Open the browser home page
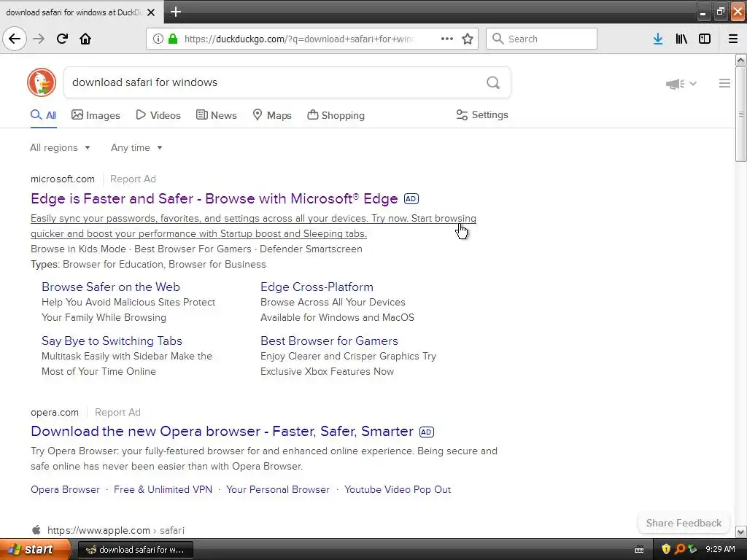 point(85,39)
